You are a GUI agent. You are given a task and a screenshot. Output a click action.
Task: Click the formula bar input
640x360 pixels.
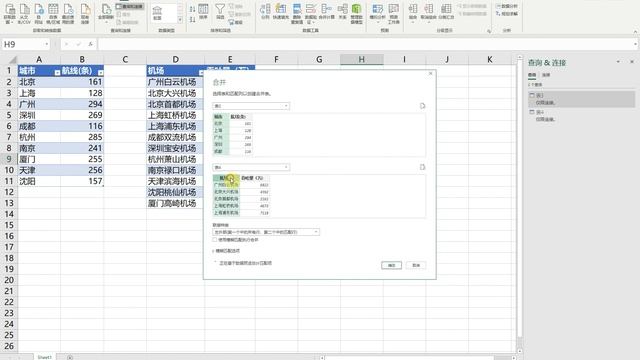click(x=365, y=44)
